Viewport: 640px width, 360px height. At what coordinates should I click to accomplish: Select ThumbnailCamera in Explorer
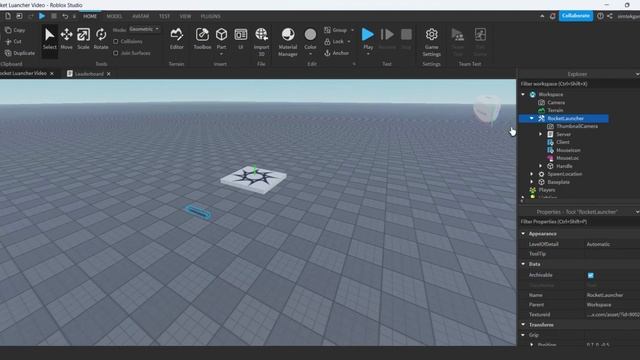coord(577,126)
